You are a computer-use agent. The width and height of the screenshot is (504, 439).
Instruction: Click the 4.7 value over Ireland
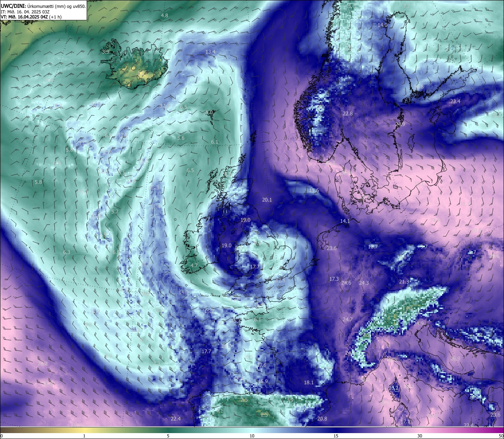coord(194,266)
